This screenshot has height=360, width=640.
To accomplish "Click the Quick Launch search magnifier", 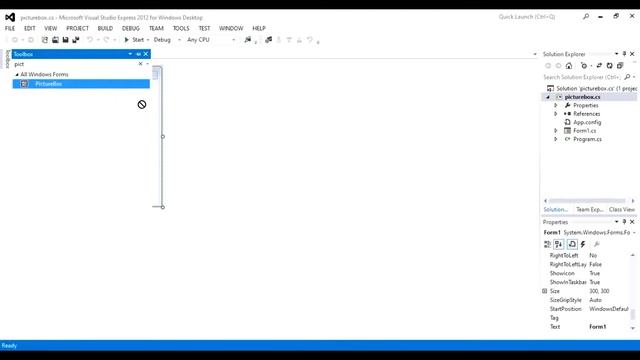I will pos(586,17).
